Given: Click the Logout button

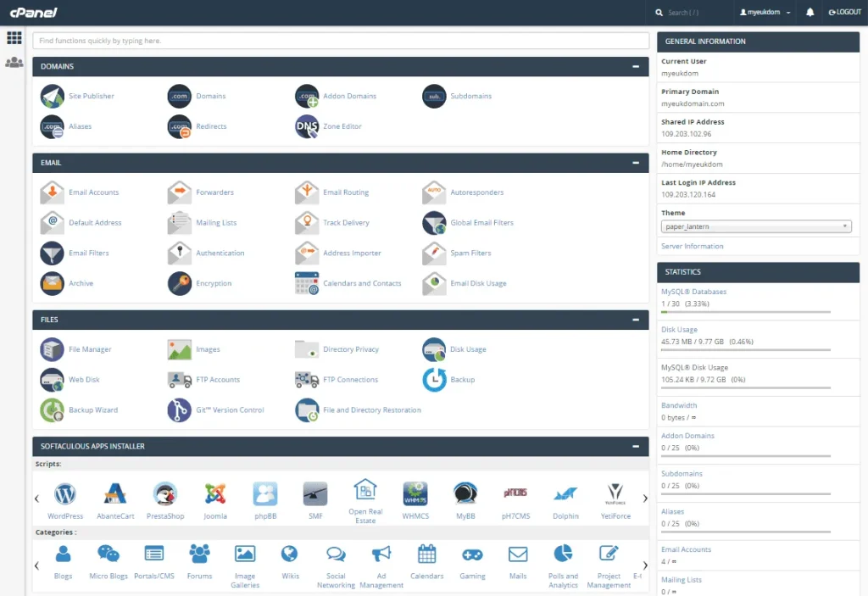Looking at the screenshot, I should [843, 13].
